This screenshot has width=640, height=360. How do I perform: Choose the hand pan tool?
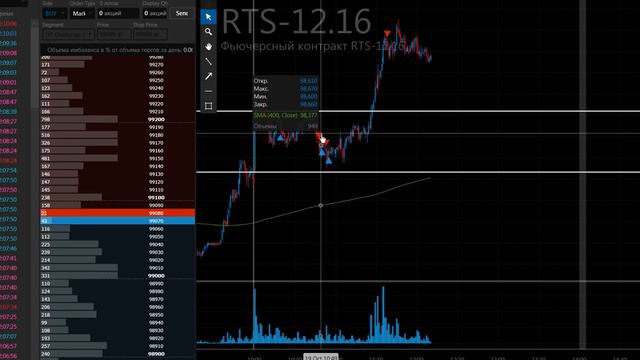pyautogui.click(x=209, y=47)
